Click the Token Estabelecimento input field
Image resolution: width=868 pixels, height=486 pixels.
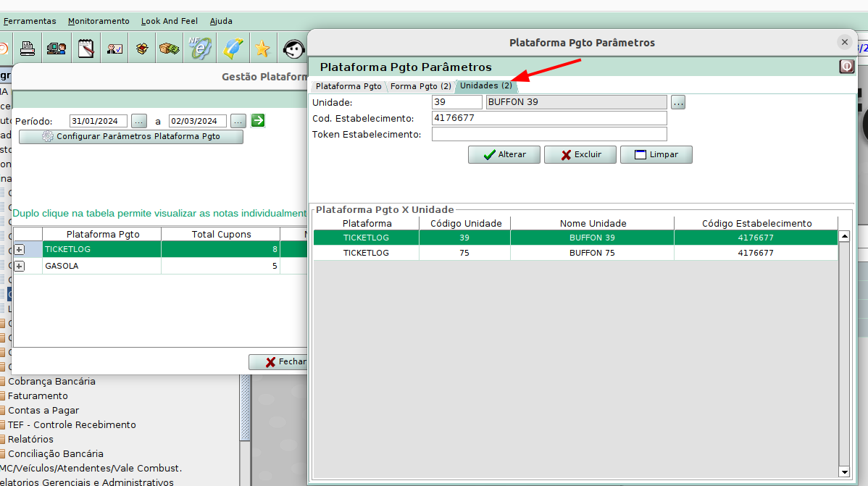(x=548, y=134)
